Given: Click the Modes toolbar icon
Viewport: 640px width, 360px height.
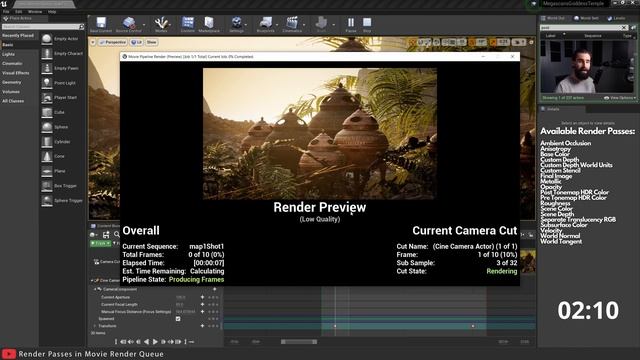Looking at the screenshot, I should pyautogui.click(x=161, y=22).
